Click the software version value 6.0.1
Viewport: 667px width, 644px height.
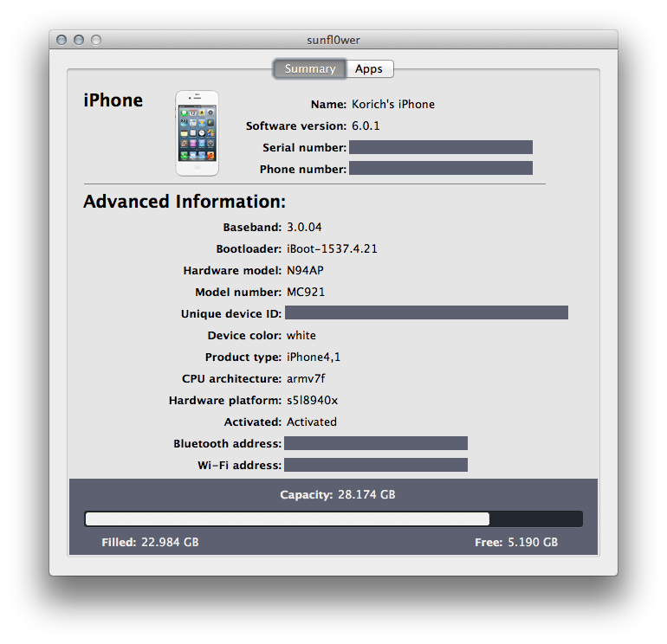(366, 126)
